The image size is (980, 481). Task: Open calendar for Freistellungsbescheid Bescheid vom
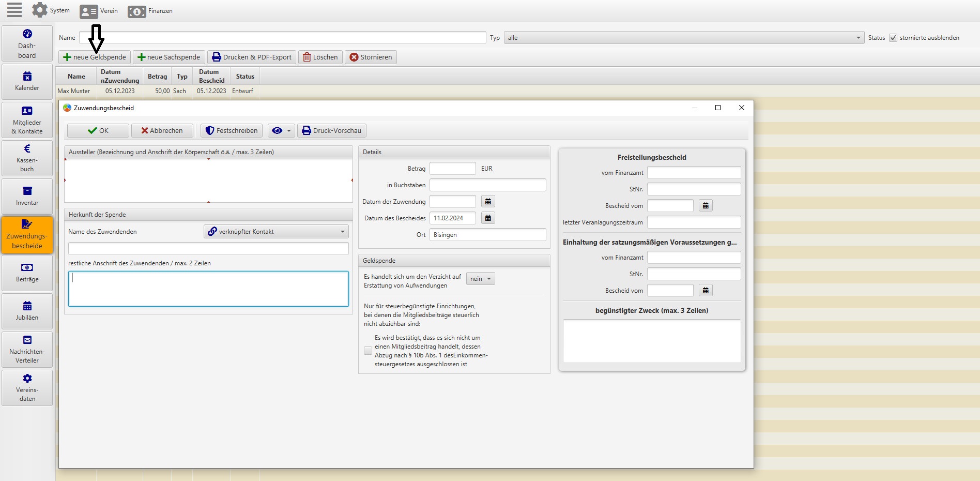706,206
